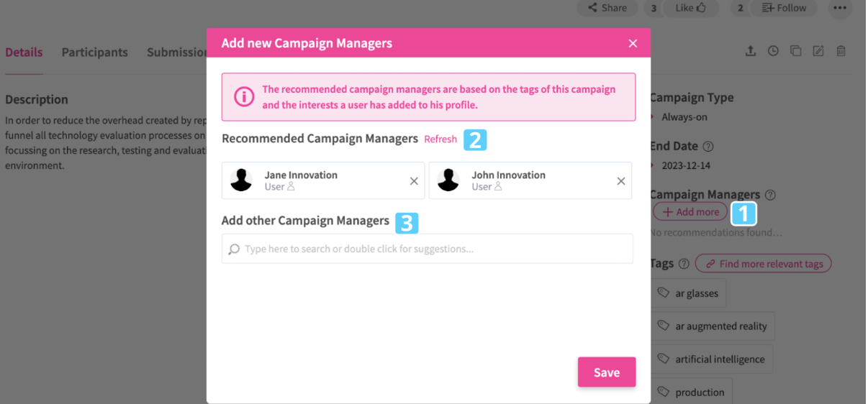Remove John Innovation from recommended managers
Image resolution: width=868 pixels, height=404 pixels.
pyautogui.click(x=621, y=181)
